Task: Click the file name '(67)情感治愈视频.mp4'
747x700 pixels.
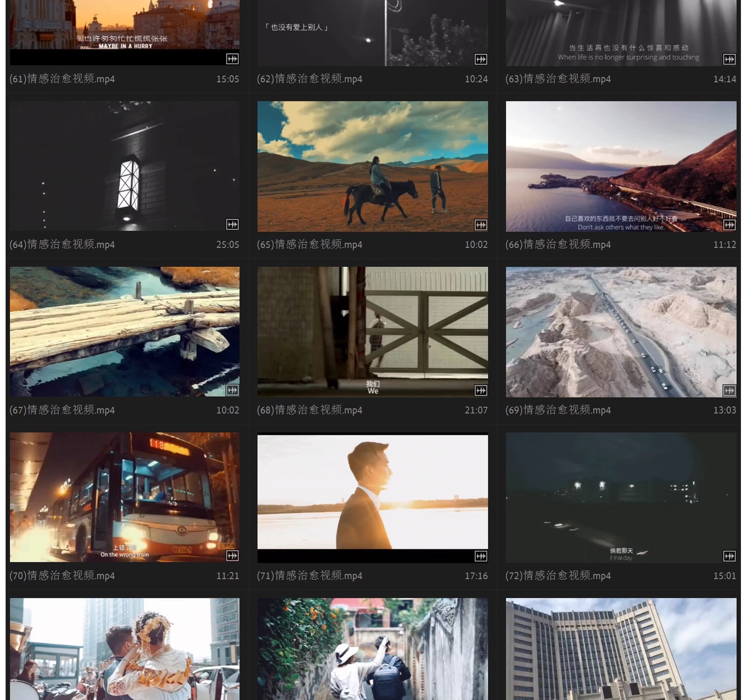Action: click(62, 410)
